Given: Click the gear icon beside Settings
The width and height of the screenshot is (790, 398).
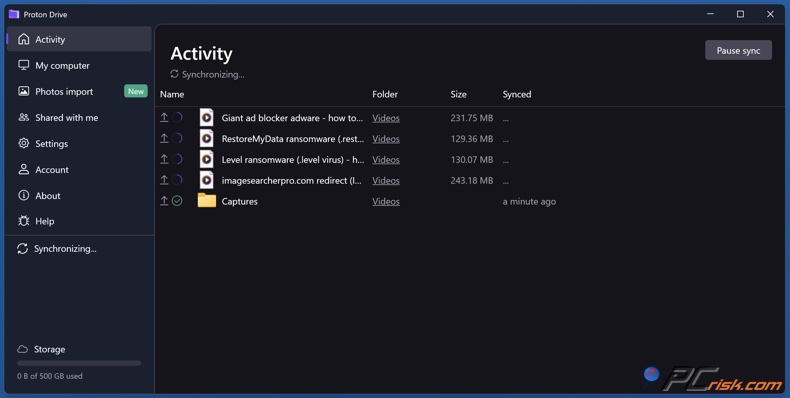Looking at the screenshot, I should click(24, 143).
